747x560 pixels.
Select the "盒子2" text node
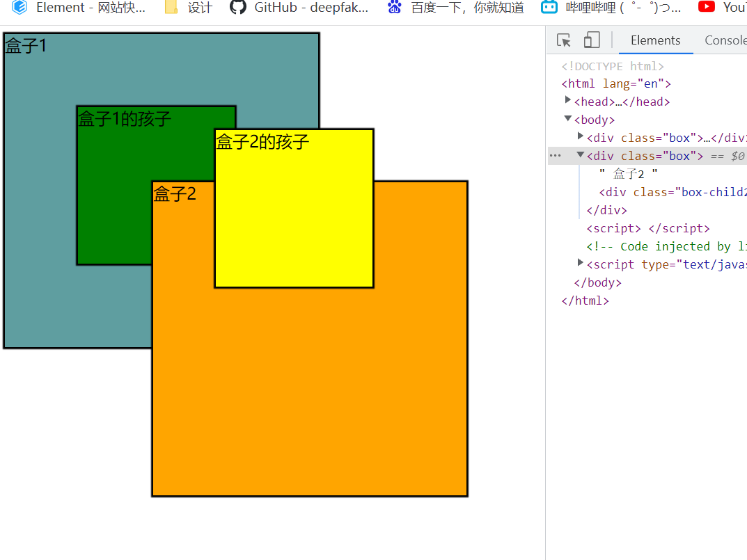(x=629, y=174)
